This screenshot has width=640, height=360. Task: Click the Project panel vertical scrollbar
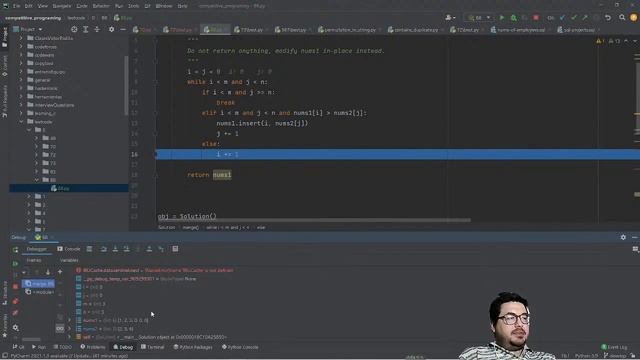(x=126, y=85)
